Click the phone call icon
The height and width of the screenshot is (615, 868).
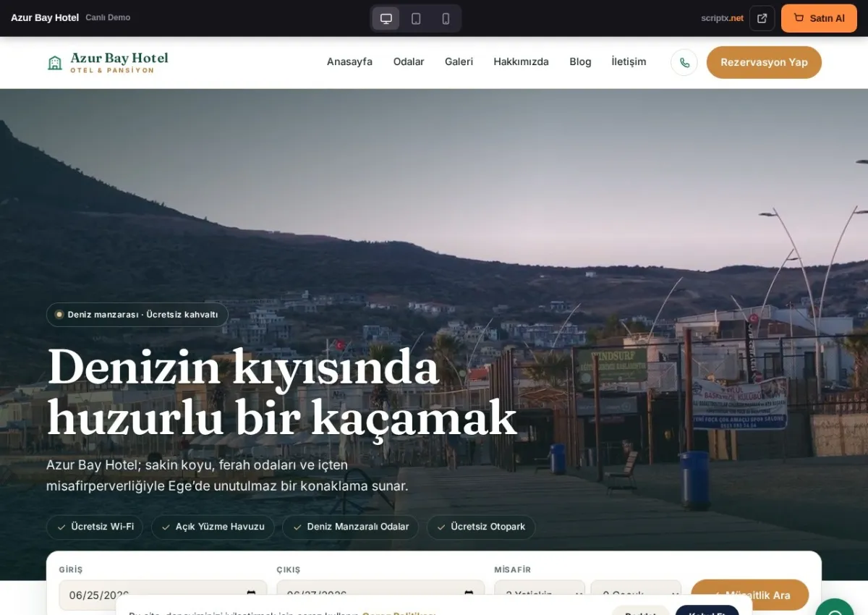684,62
